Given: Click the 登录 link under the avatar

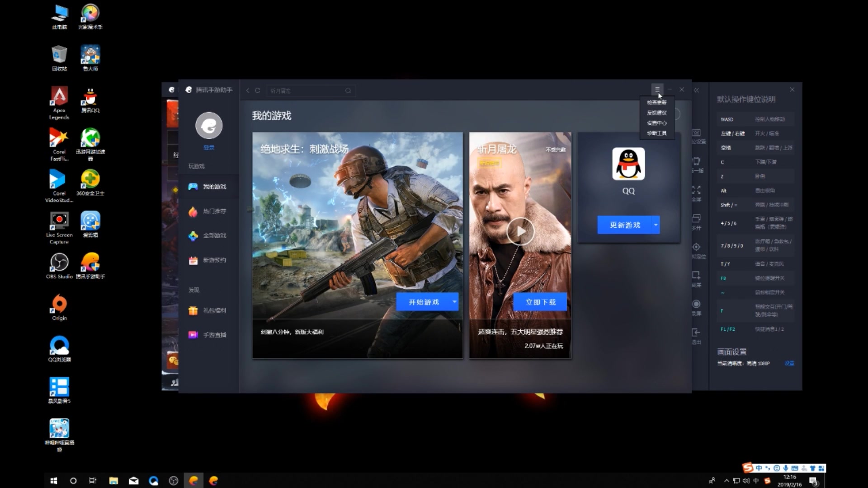Looking at the screenshot, I should coord(209,148).
